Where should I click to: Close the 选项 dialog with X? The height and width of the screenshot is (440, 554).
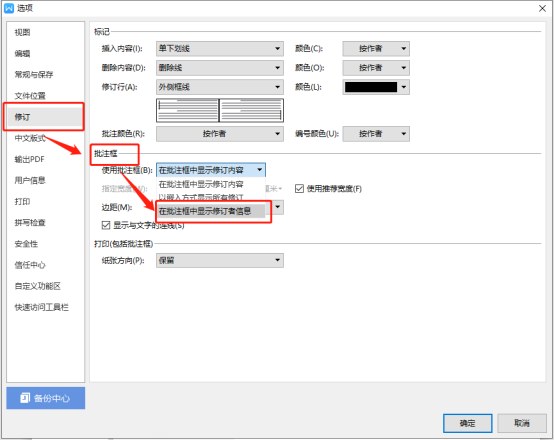coord(542,8)
